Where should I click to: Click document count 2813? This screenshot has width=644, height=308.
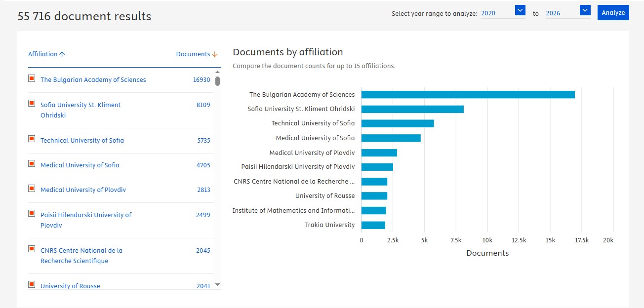coord(203,190)
